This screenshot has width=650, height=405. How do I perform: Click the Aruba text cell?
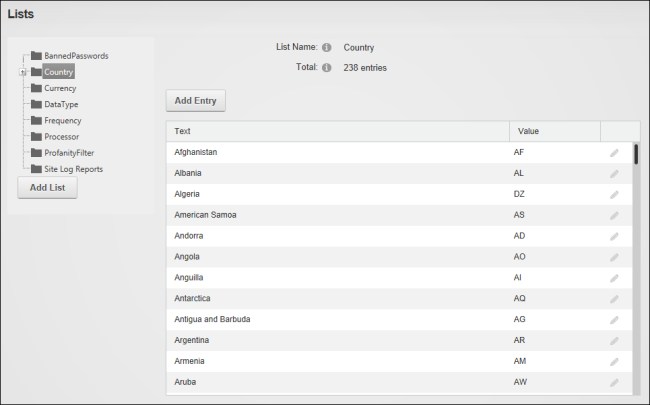[x=338, y=382]
